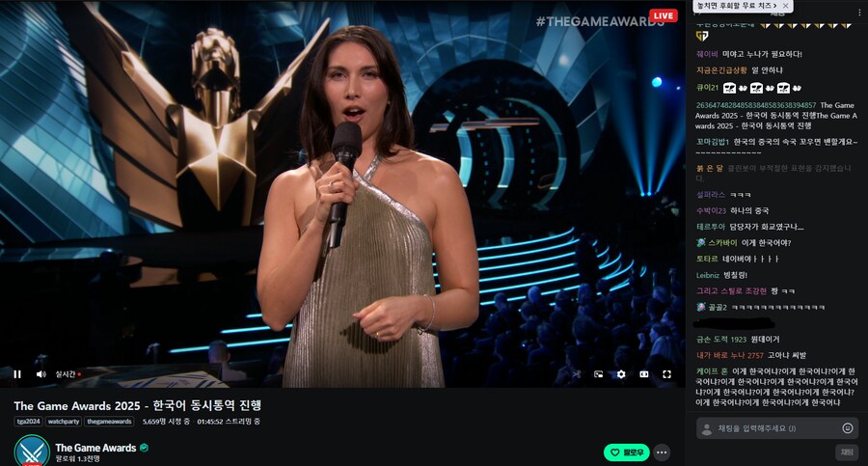Select the watchparty tag
Viewport: 868px width, 466px height.
[64, 422]
